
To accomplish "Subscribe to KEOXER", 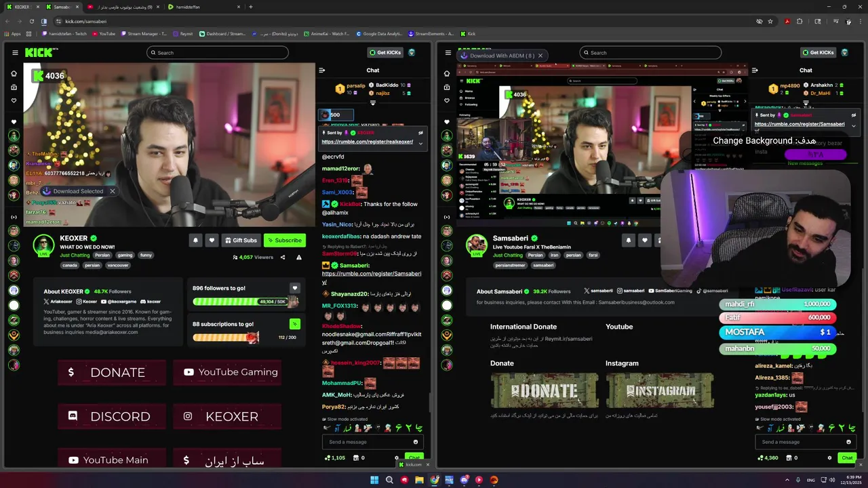I will (x=284, y=240).
